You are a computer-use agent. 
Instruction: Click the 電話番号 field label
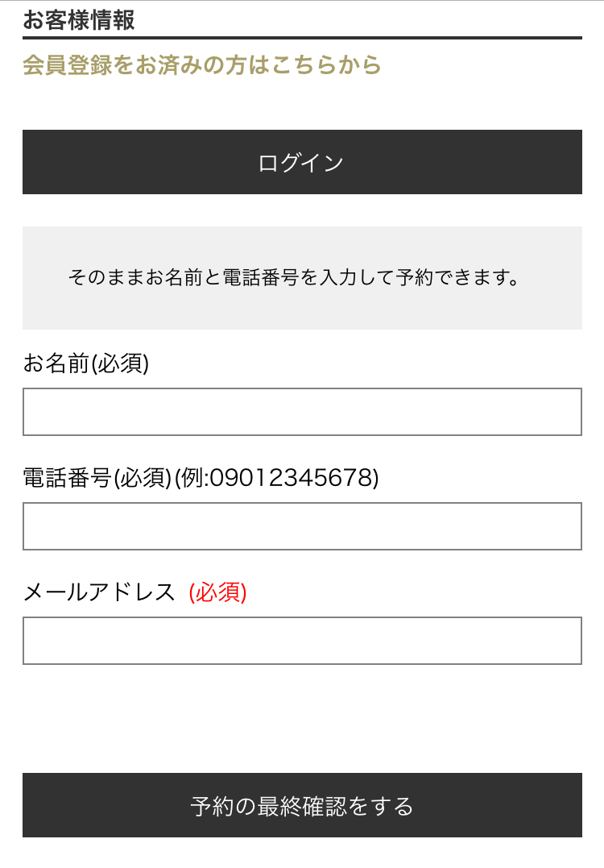click(x=67, y=479)
